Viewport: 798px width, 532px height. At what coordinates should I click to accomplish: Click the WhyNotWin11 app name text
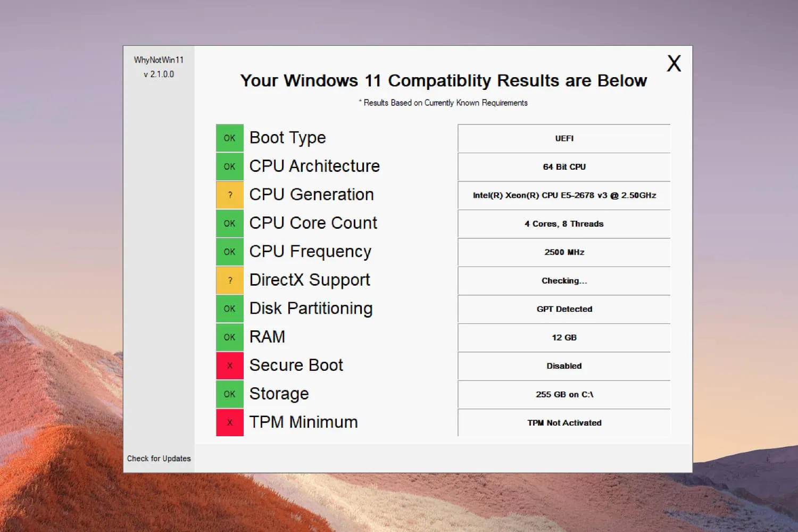click(x=159, y=60)
